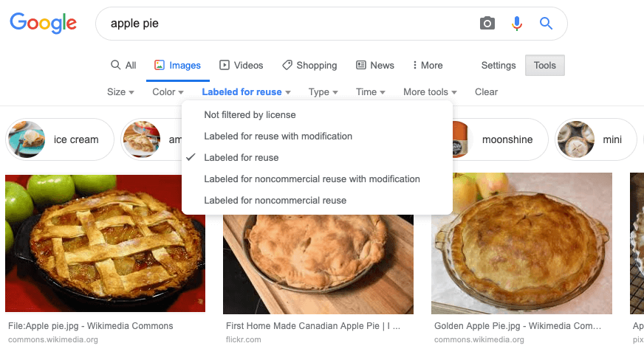
Task: Click the apple pie search input field
Action: click(288, 24)
